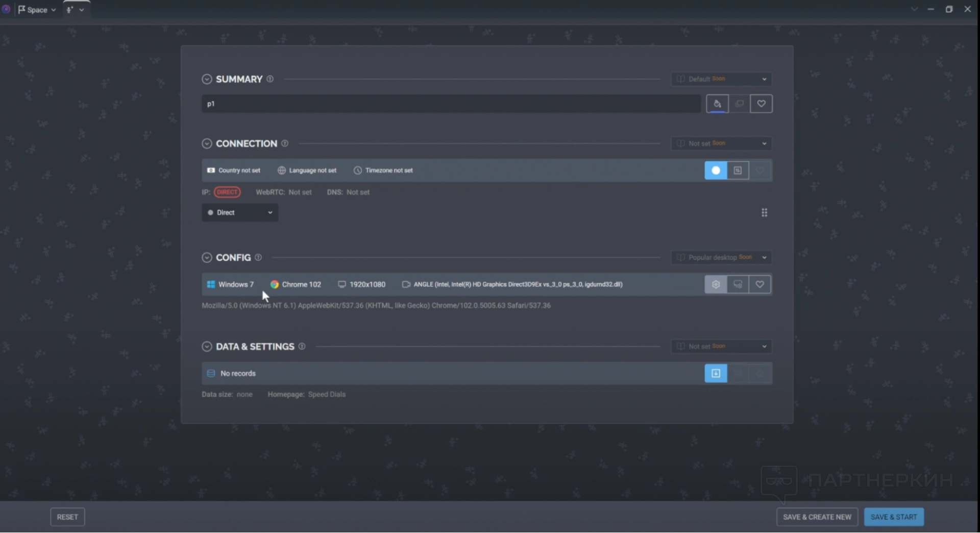This screenshot has width=980, height=533.
Task: Click the dimmed heart icon in CONNECTION
Action: [760, 171]
